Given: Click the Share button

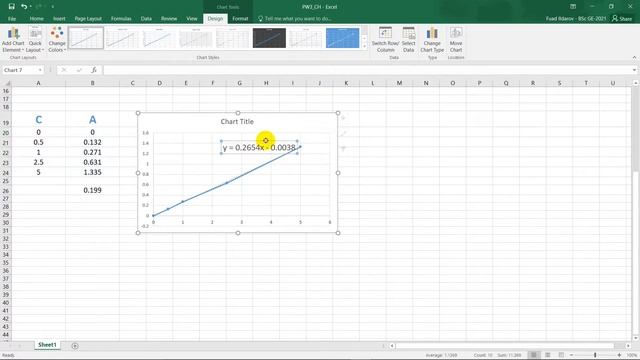Looking at the screenshot, I should tap(622, 19).
